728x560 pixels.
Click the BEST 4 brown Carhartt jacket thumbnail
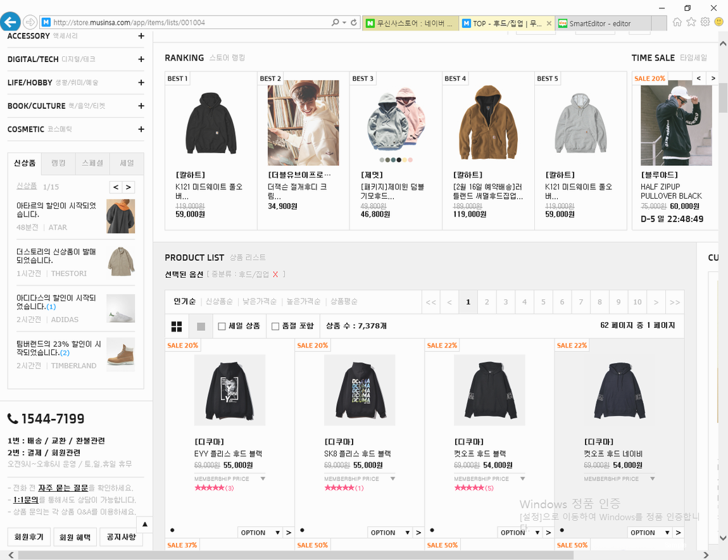pos(488,123)
